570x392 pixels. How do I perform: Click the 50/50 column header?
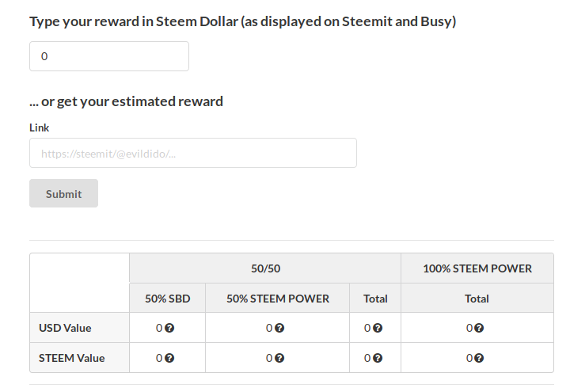(265, 268)
